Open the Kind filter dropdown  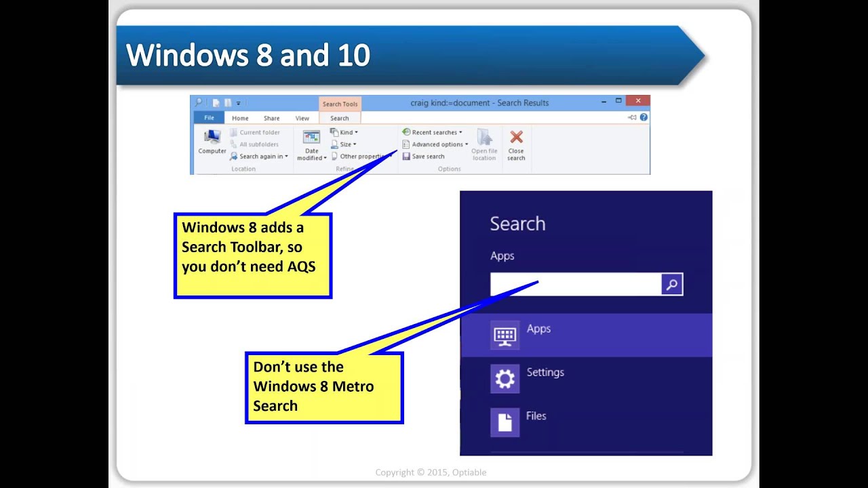pyautogui.click(x=344, y=132)
